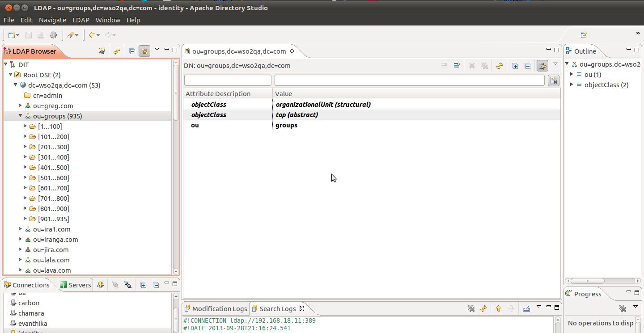Open LDAP Browser view menu triangle
Image resolution: width=644 pixels, height=333 pixels.
(157, 49)
